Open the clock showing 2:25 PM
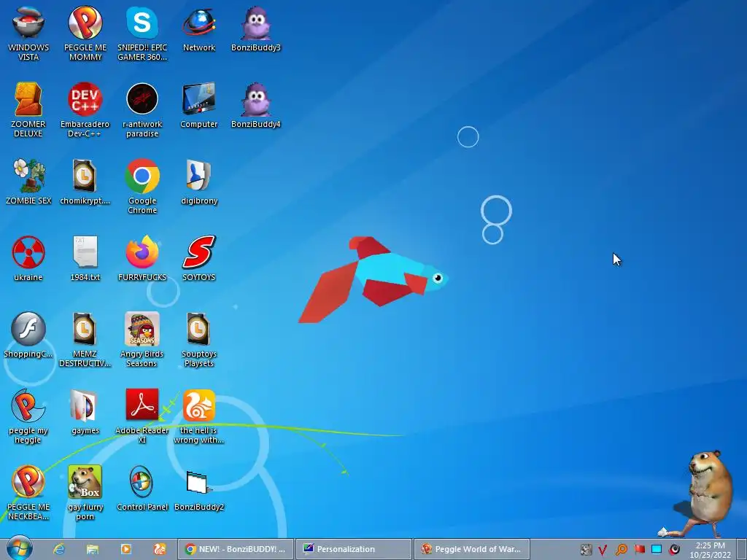The image size is (747, 560). coord(710,550)
